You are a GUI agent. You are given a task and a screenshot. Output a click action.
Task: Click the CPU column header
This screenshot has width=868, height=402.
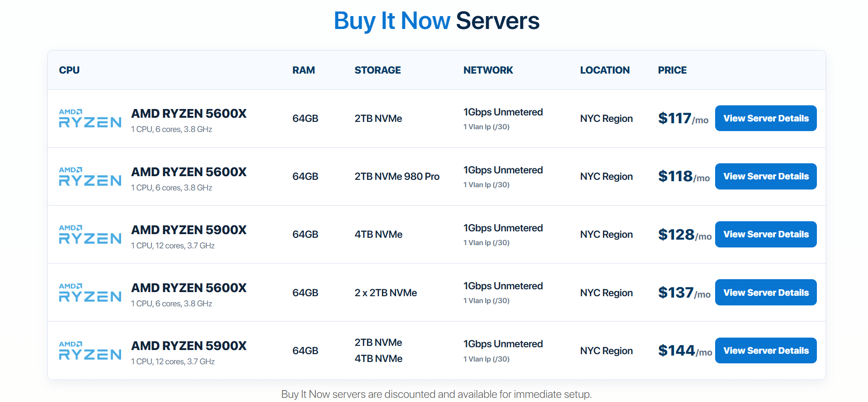point(69,70)
